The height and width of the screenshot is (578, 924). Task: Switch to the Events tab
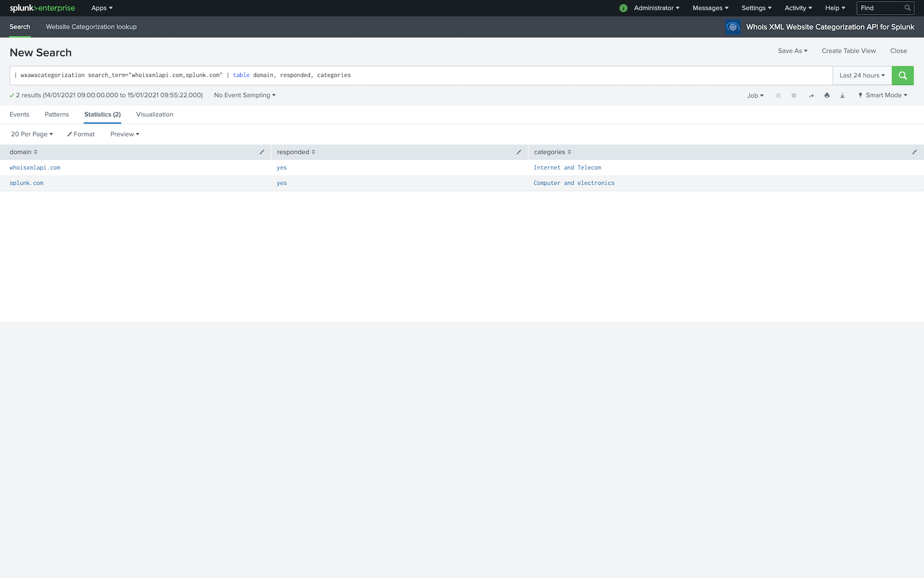[20, 115]
